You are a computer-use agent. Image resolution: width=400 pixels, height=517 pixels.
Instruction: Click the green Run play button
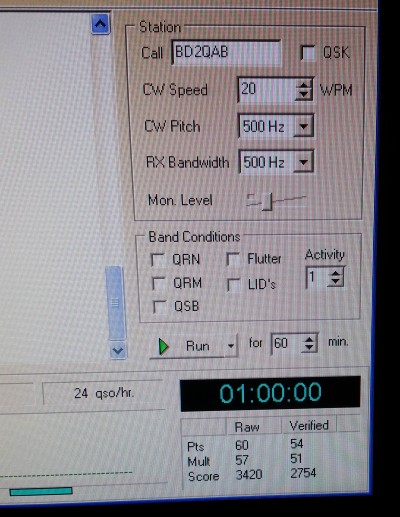[187, 346]
